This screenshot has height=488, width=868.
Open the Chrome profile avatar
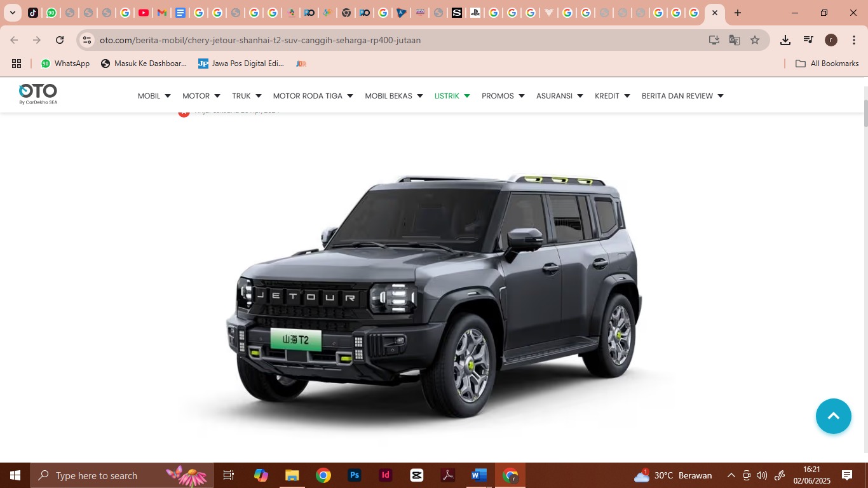tap(831, 40)
